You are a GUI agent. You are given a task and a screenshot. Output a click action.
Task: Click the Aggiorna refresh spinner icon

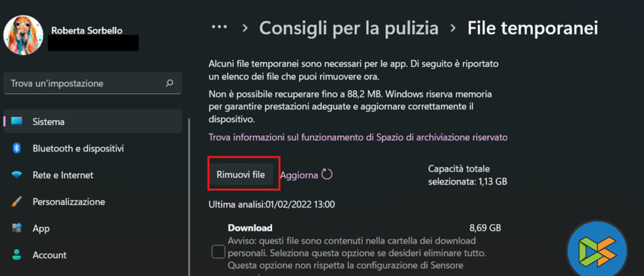(327, 174)
